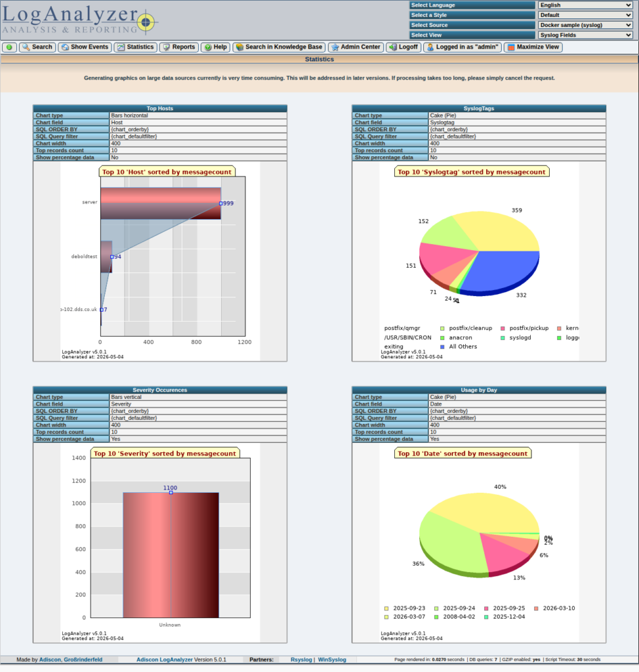639x672 pixels.
Task: Click the 'Unknown' bar value 1100
Action: (x=170, y=488)
